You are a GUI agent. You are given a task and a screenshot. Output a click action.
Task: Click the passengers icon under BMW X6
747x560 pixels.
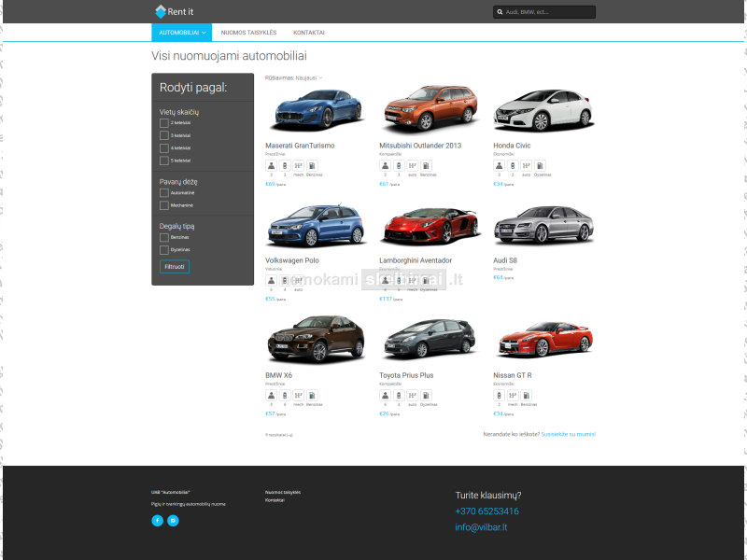pos(271,395)
